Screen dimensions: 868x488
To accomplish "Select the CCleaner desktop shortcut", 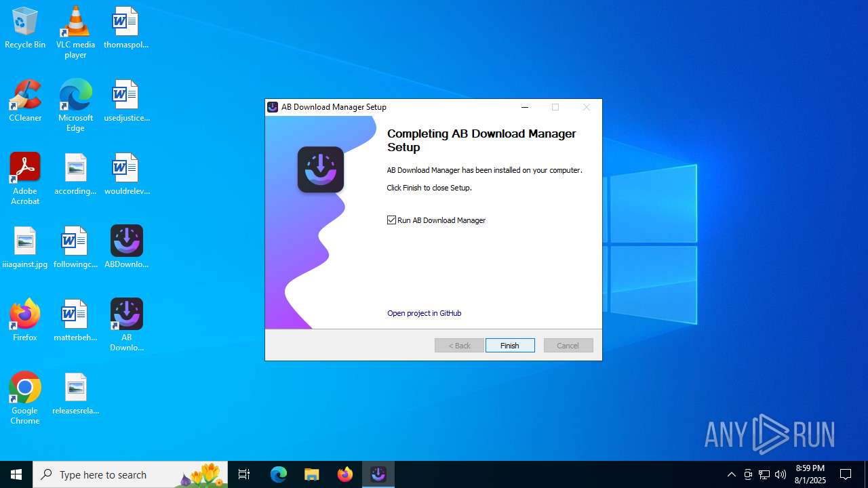I will point(25,102).
